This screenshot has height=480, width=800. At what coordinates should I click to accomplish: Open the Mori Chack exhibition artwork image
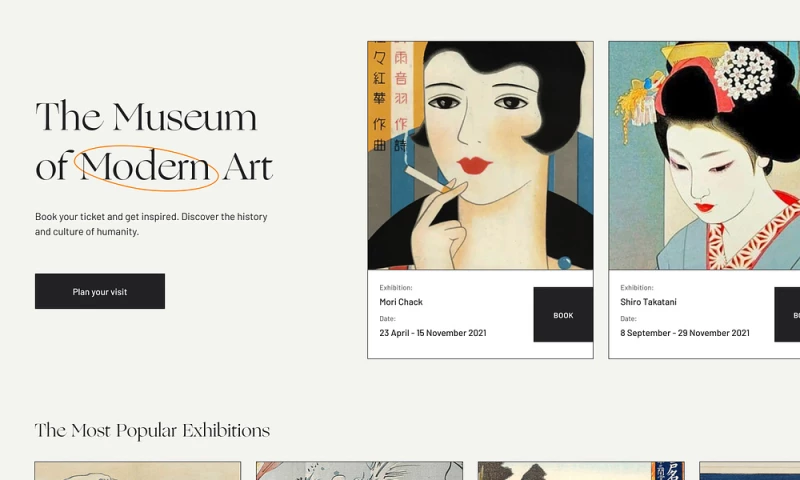point(481,156)
